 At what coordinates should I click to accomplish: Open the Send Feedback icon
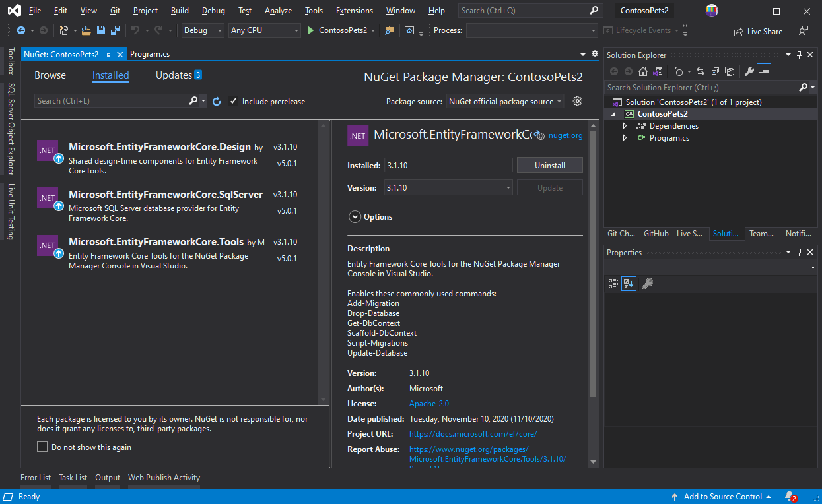click(804, 31)
